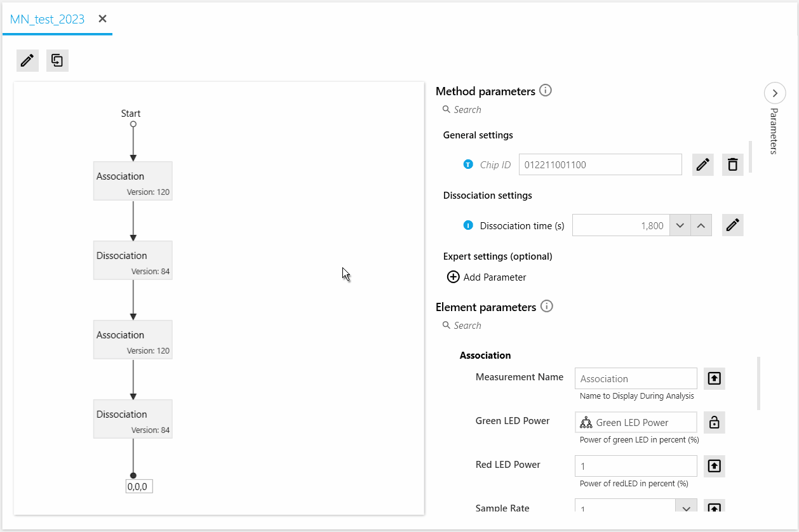The width and height of the screenshot is (799, 532).
Task: Select the first Association block in the flowchart
Action: 133,180
